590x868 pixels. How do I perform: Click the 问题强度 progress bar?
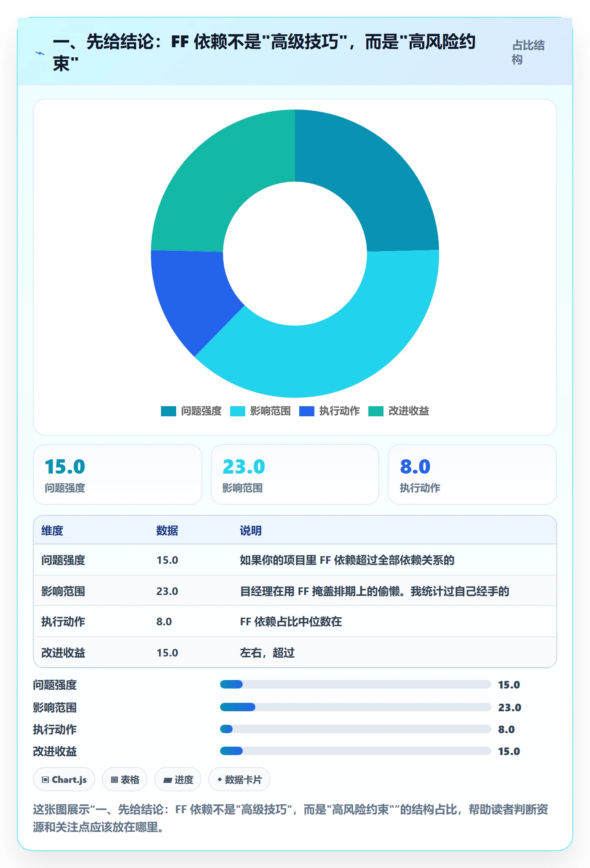[x=355, y=684]
